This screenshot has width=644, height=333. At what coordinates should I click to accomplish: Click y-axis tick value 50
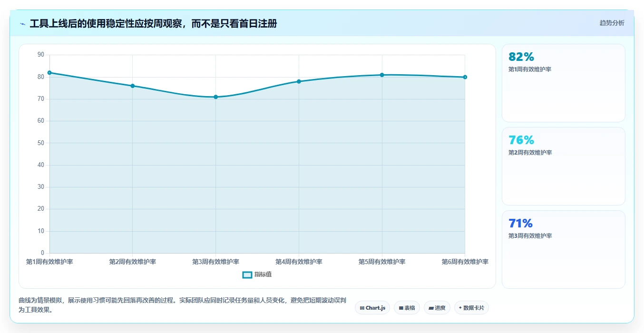pyautogui.click(x=40, y=143)
